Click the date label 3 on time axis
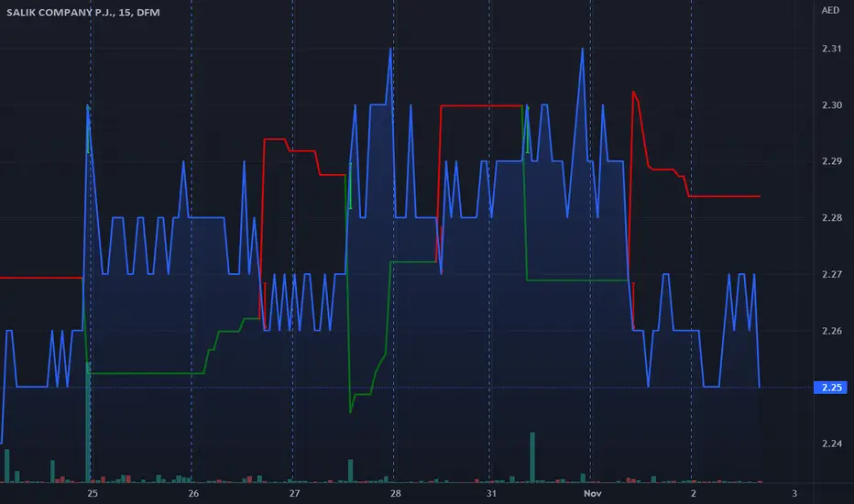854x504 pixels. 794,494
